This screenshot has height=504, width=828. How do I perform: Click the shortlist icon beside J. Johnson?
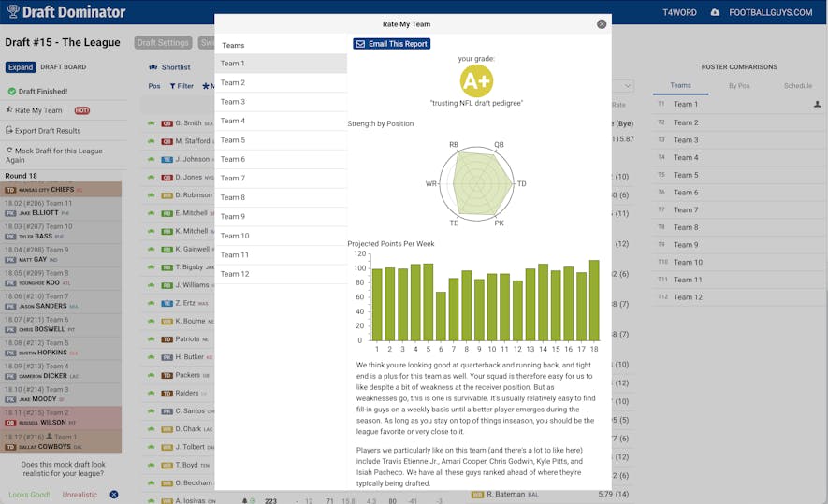(151, 159)
